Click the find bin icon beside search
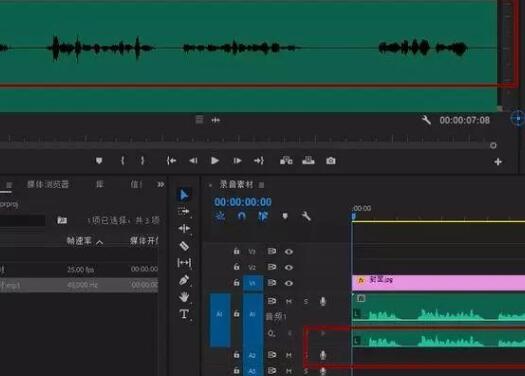 click(x=62, y=220)
